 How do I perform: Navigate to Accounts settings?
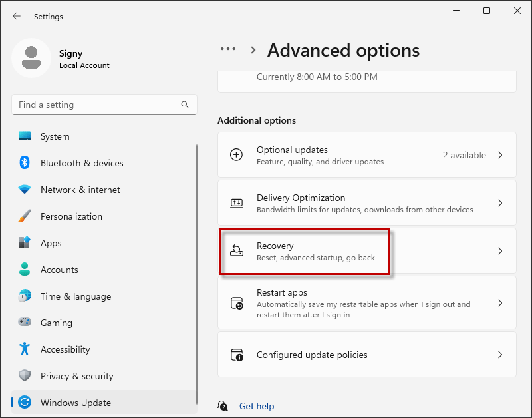(x=104, y=270)
